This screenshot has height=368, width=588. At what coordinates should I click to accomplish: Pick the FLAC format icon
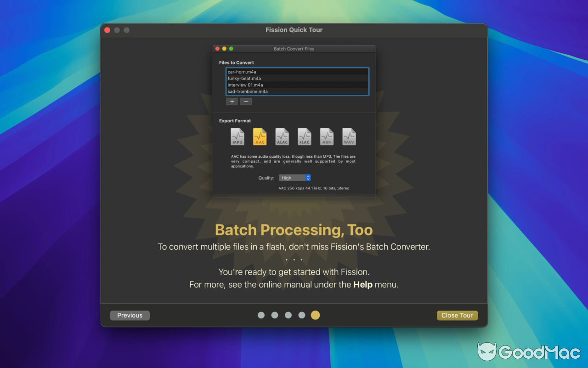(x=304, y=137)
